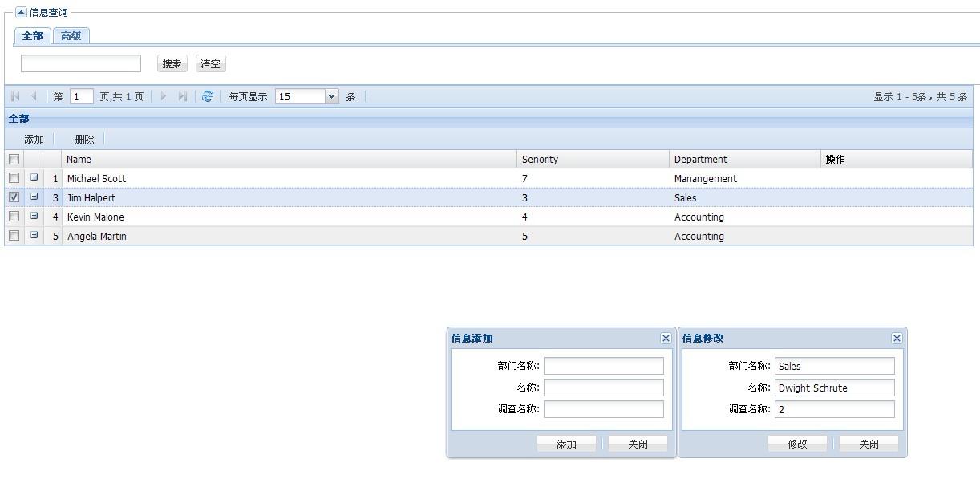This screenshot has height=483, width=980.
Task: Click 调查名称 field with value 2
Action: 835,409
